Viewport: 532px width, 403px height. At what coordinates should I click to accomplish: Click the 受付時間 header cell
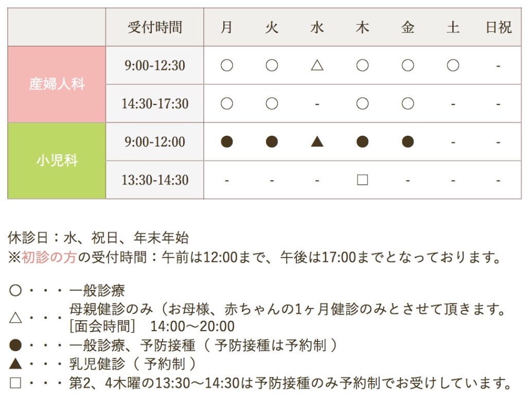point(155,27)
